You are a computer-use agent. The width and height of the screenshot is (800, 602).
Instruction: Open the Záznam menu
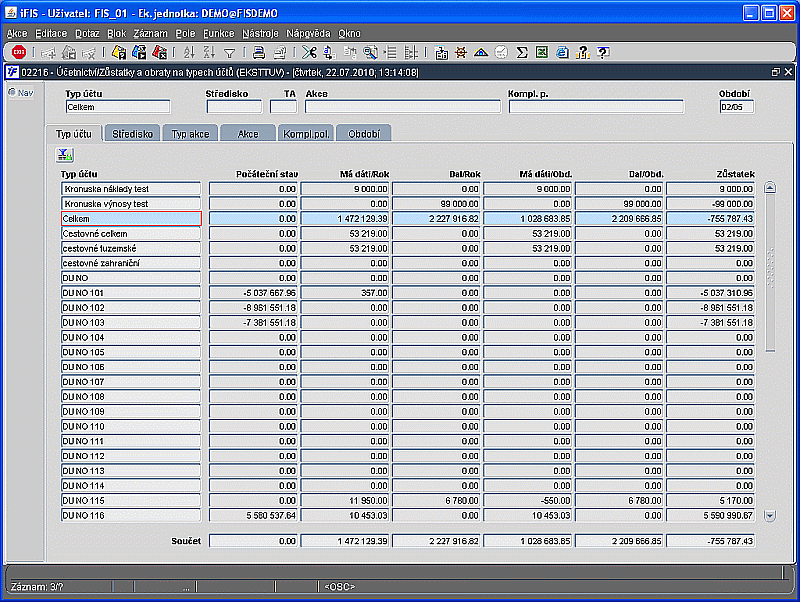pyautogui.click(x=151, y=34)
